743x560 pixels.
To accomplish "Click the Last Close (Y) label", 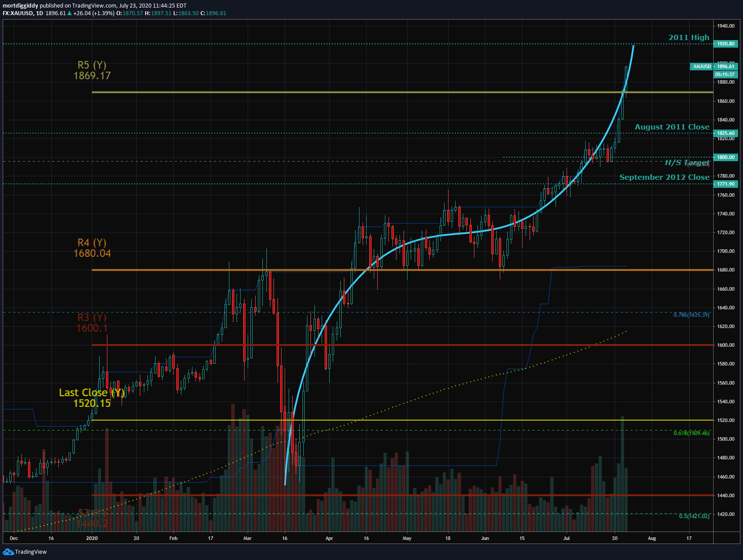I will coord(92,393).
